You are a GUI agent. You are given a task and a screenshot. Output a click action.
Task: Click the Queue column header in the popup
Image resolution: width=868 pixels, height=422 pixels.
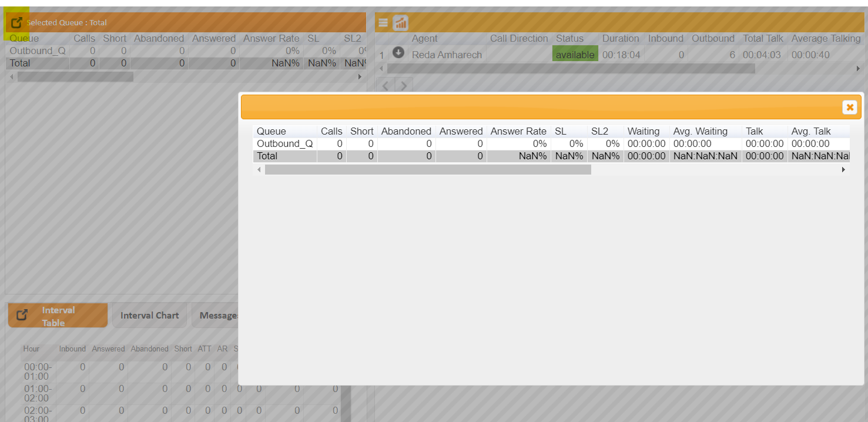click(x=272, y=131)
